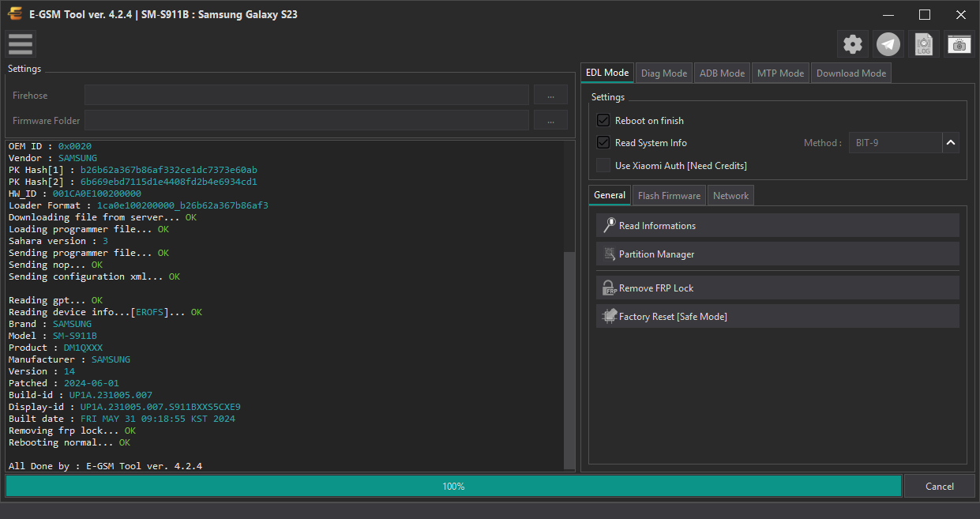Click log line 'Rebooting normal... OK'
Screen dimensions: 980x519
coord(69,442)
